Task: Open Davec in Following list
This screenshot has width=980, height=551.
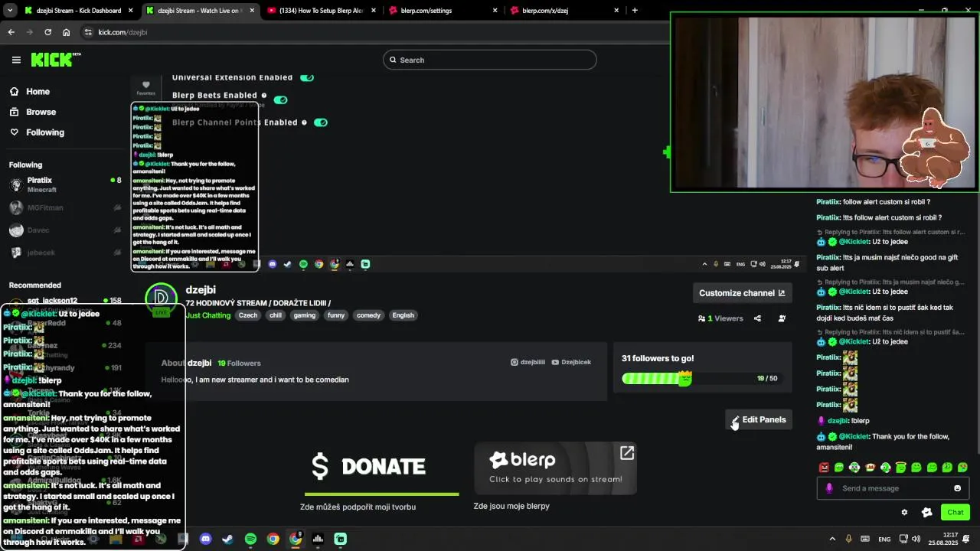Action: [65, 230]
